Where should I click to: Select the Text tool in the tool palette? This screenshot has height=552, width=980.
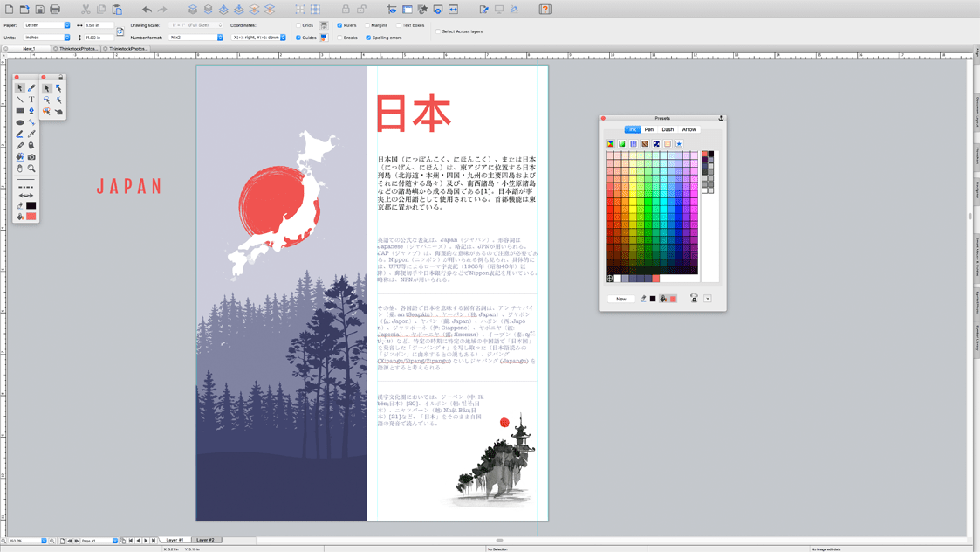pos(31,100)
